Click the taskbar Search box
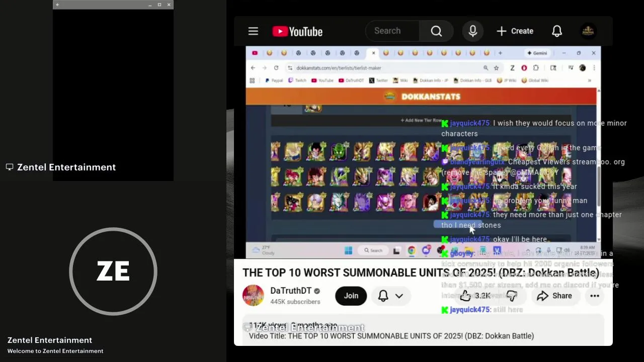 click(374, 250)
